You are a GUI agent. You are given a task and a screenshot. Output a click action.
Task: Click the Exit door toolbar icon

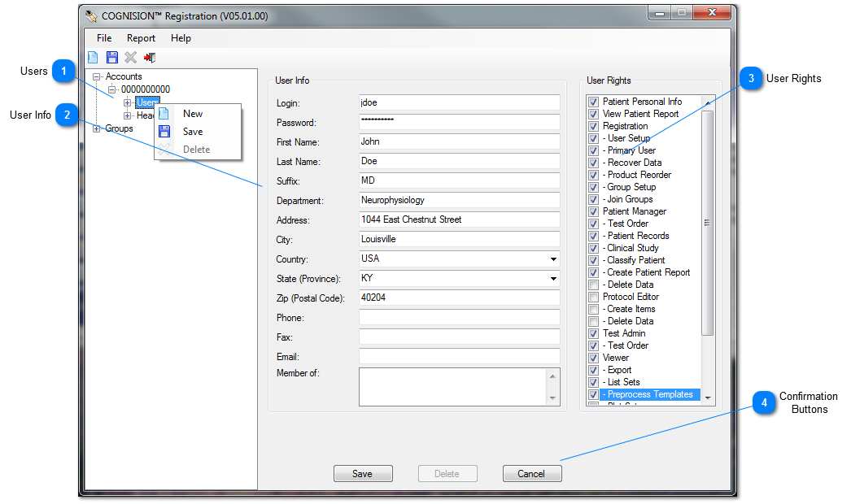150,58
